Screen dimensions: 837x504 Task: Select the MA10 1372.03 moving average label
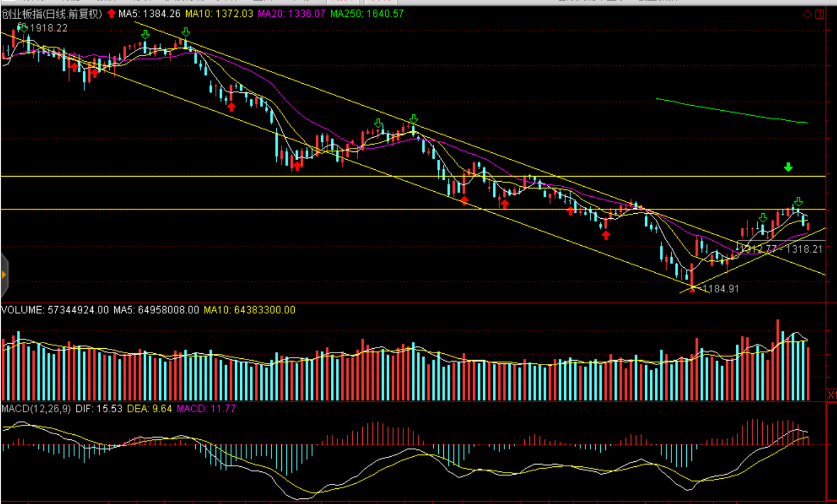tap(219, 13)
